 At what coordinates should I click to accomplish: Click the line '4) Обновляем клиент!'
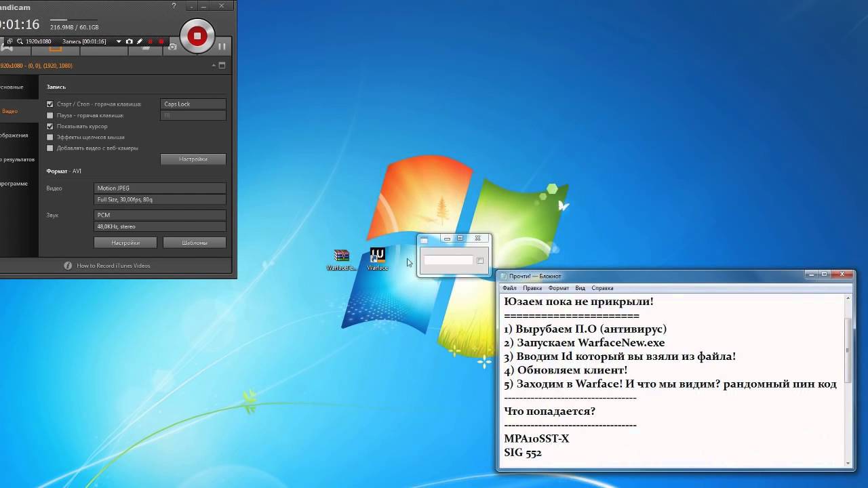click(566, 370)
